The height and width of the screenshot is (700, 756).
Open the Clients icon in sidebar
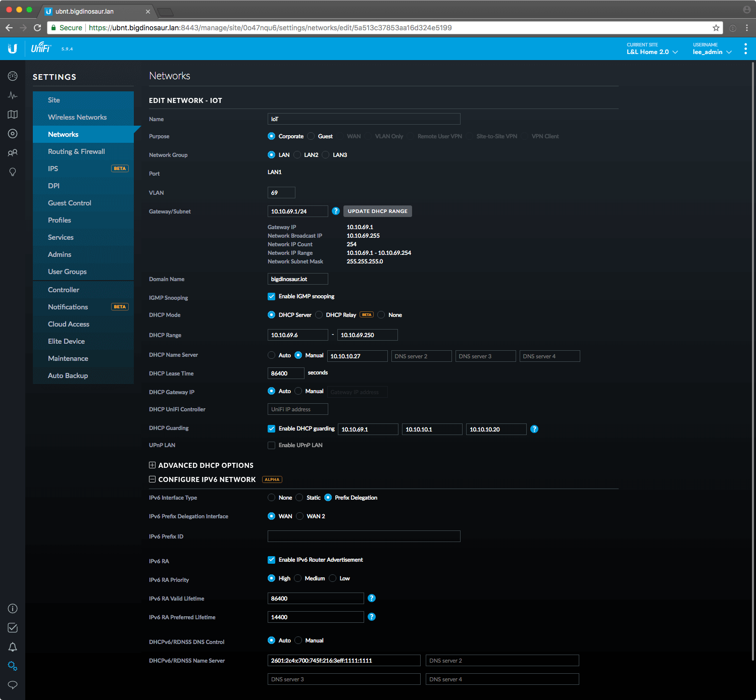click(x=13, y=153)
